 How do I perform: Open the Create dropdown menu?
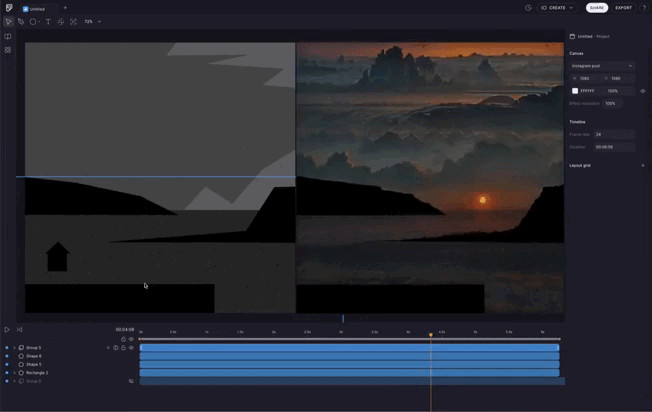coord(557,8)
